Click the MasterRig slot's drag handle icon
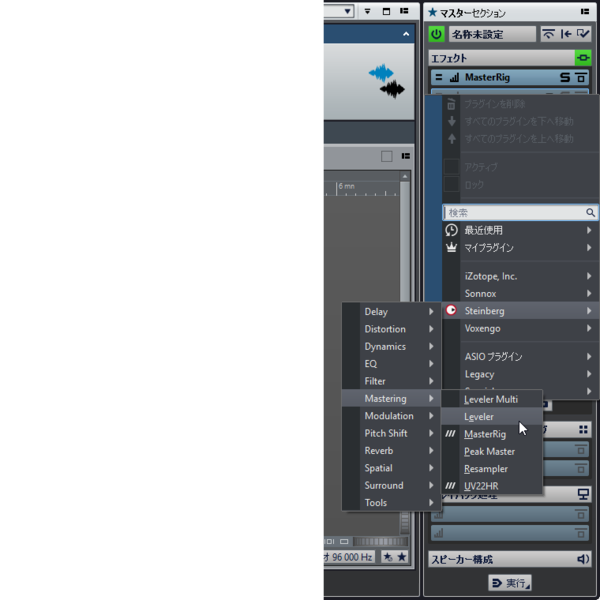Viewport: 600px width, 600px height. pyautogui.click(x=439, y=77)
